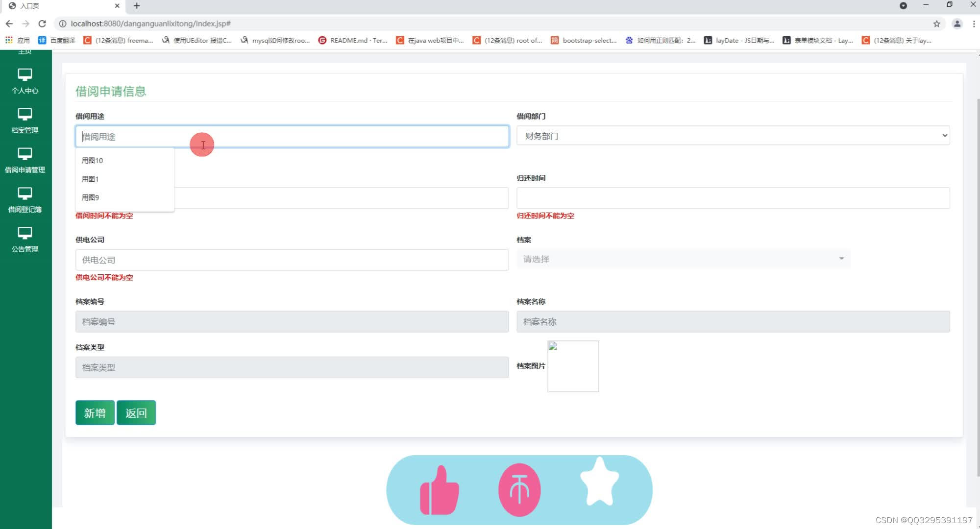980x529 pixels.
Task: Click the white star favorite icon
Action: [x=600, y=482]
